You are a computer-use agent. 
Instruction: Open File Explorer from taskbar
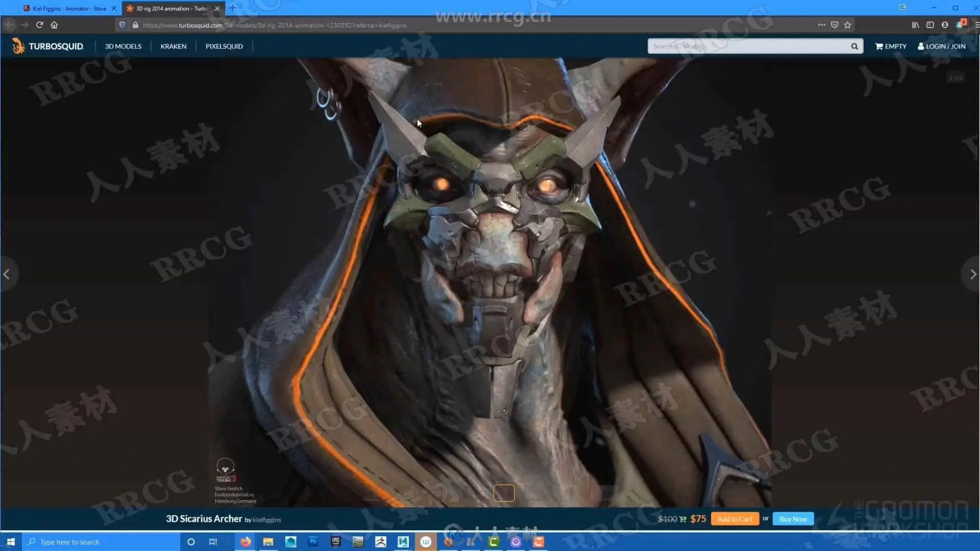tap(268, 542)
